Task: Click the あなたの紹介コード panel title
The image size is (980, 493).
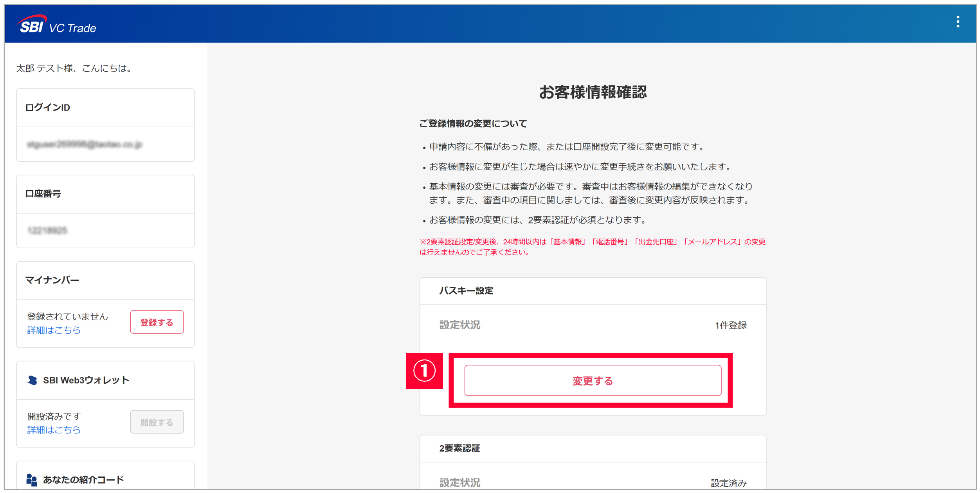Action: click(x=83, y=480)
